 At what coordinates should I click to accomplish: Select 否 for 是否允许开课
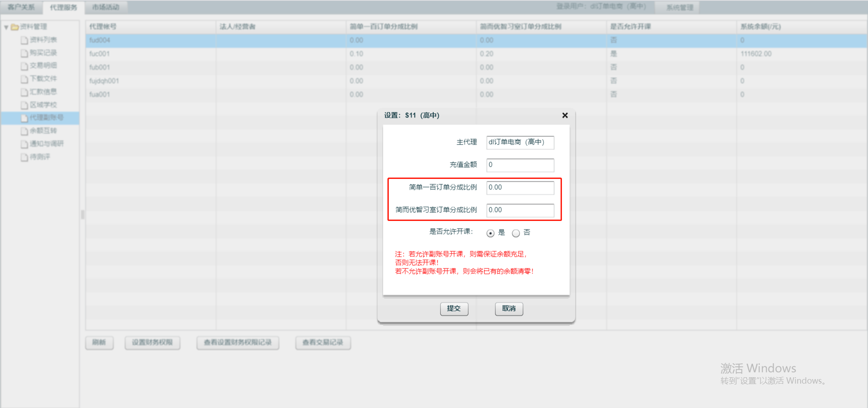tap(516, 233)
